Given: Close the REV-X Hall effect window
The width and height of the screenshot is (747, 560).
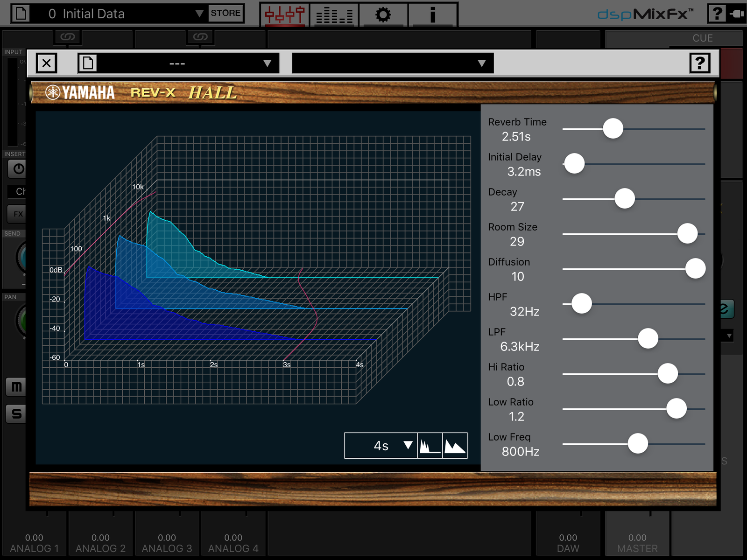Looking at the screenshot, I should 47,63.
